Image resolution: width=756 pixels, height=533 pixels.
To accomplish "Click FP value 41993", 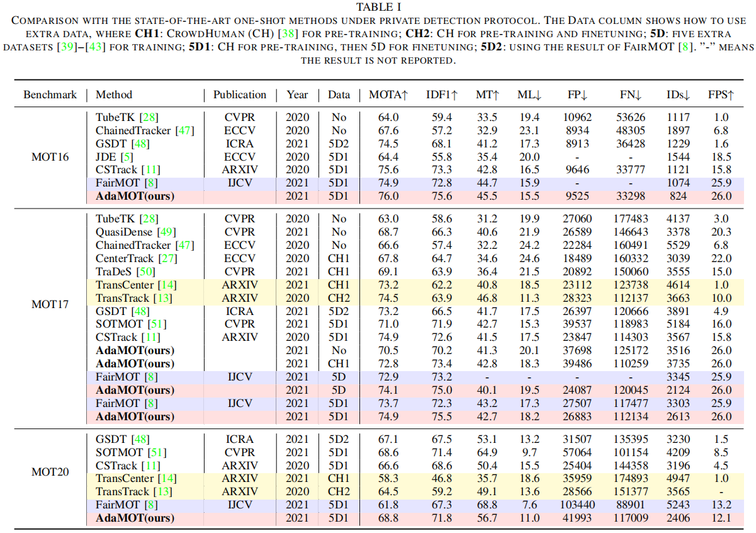I will (x=577, y=518).
